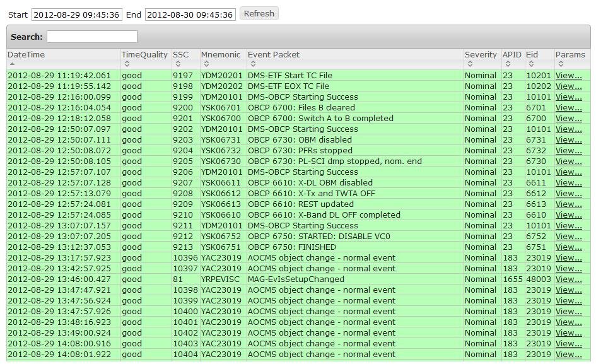View params for X-DL OBM disabled
The image size is (596, 364).
pos(569,182)
